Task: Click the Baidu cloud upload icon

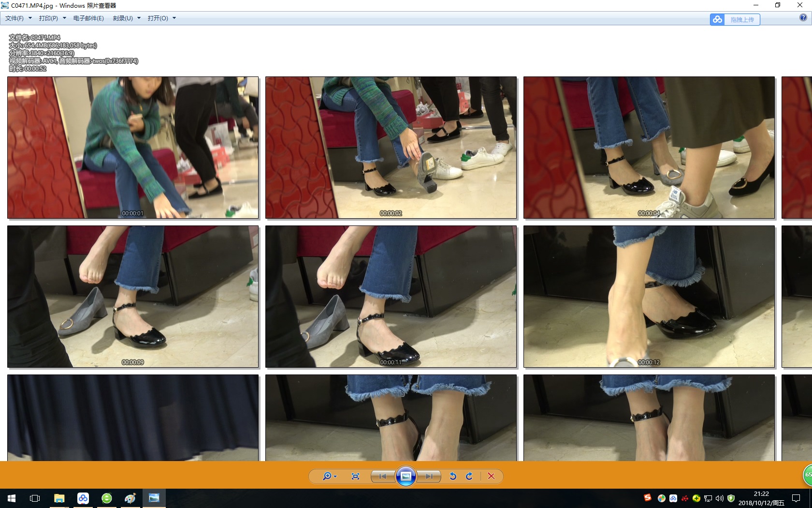Action: (x=717, y=19)
